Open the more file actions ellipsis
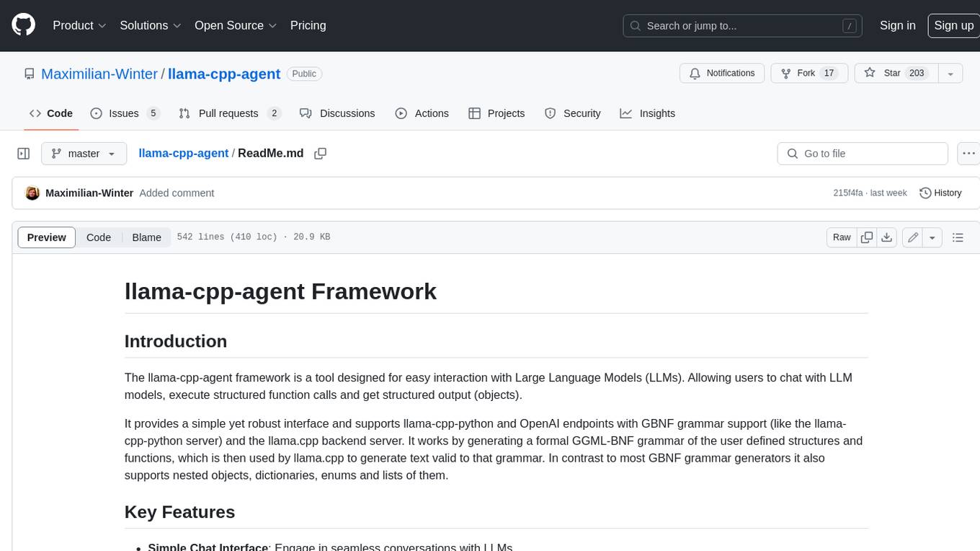Viewport: 980px width, 551px height. click(968, 154)
